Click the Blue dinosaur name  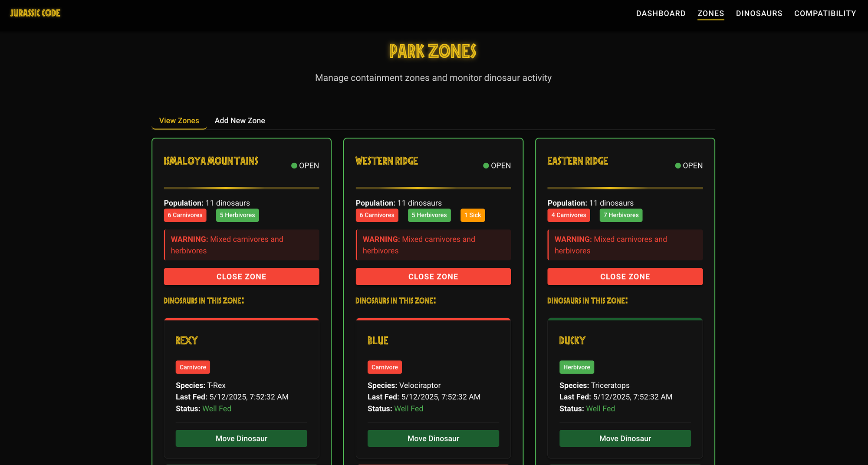378,341
